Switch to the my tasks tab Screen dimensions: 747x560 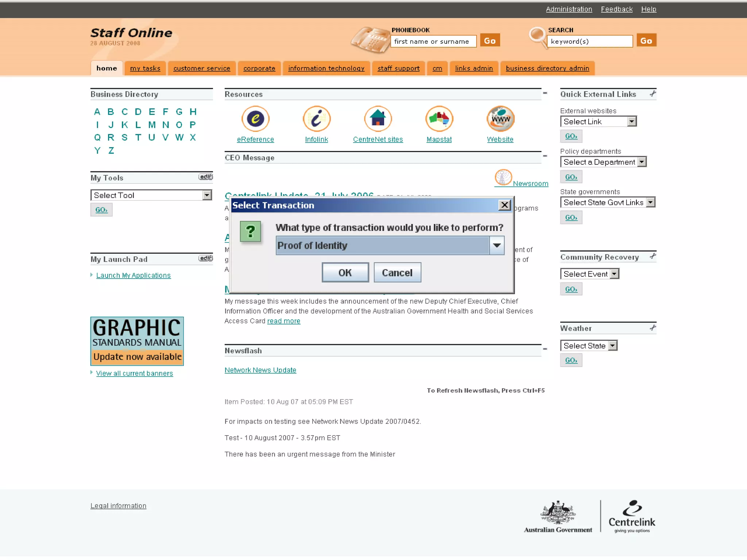145,68
